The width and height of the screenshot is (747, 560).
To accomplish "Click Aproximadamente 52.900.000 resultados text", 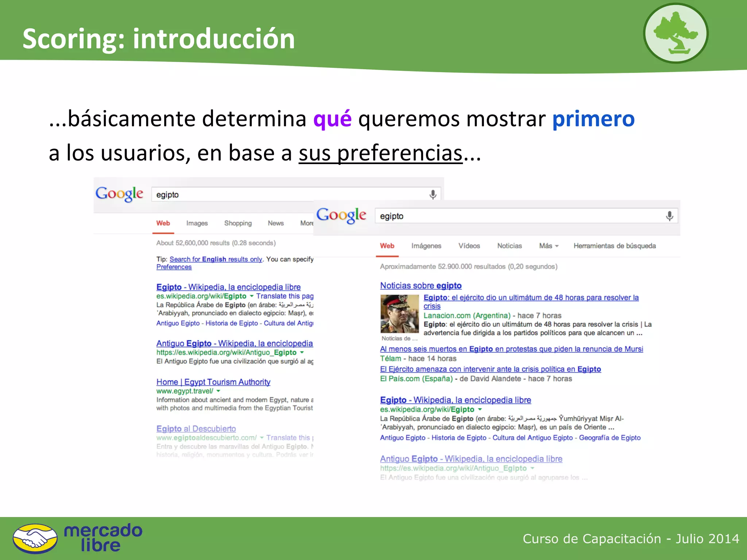I will 469,267.
